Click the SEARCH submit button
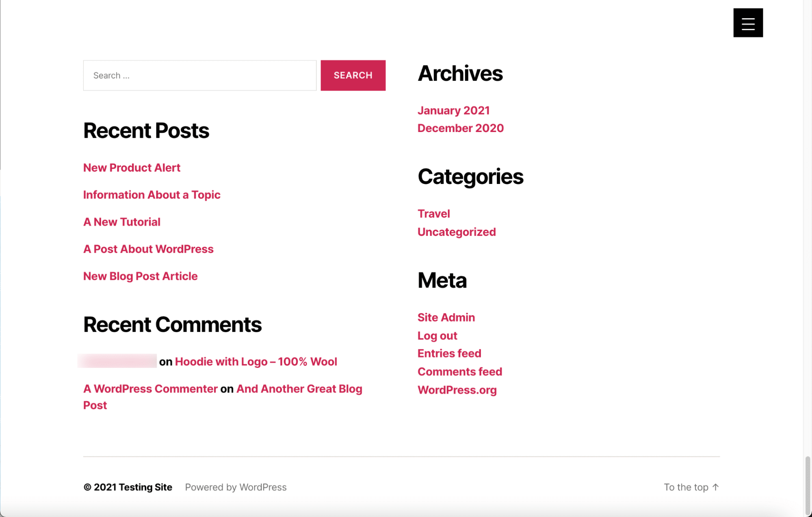 coord(353,75)
